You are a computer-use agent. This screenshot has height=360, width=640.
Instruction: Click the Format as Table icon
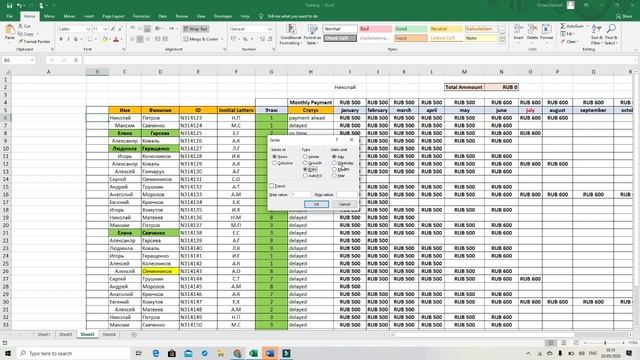click(x=312, y=29)
